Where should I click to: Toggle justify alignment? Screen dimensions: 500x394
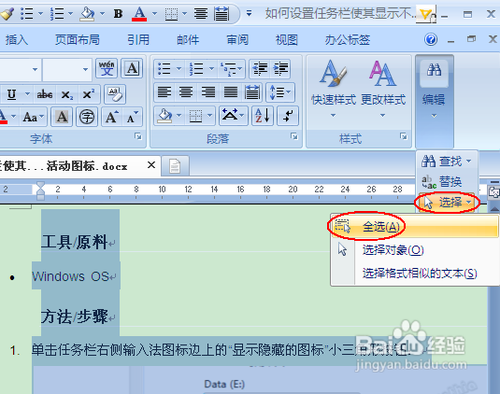230,92
